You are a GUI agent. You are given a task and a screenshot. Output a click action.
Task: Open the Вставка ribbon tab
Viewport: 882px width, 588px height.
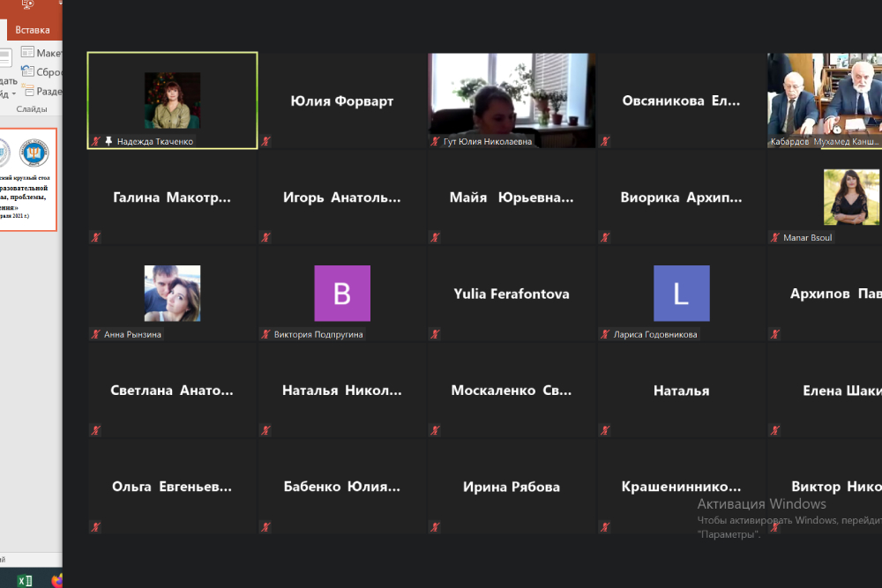pyautogui.click(x=32, y=30)
